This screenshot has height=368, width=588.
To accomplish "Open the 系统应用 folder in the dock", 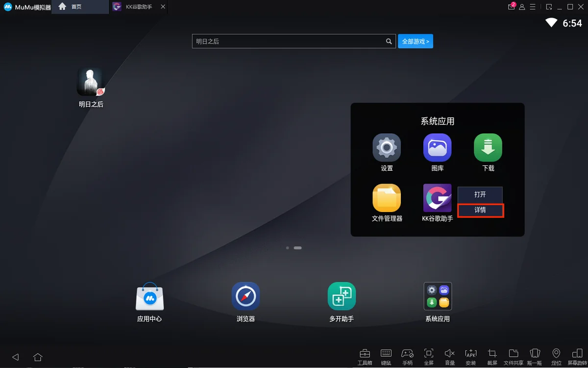I will [x=438, y=296].
